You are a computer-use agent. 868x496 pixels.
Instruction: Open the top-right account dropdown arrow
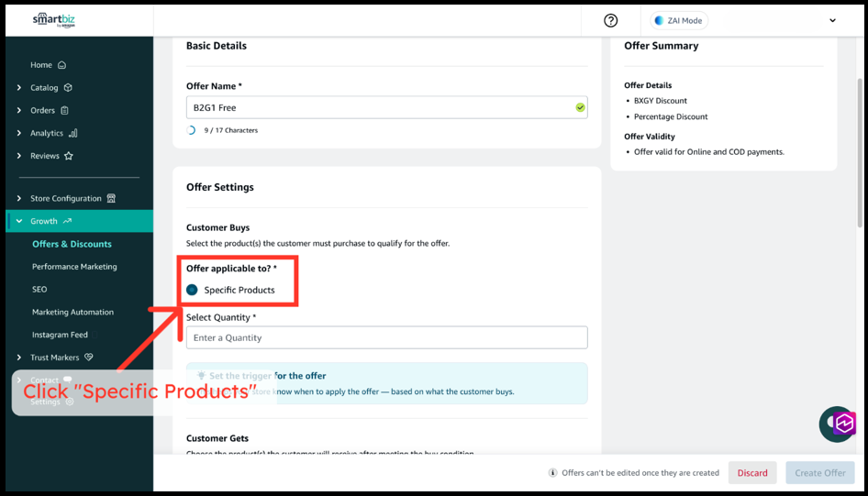pos(832,20)
